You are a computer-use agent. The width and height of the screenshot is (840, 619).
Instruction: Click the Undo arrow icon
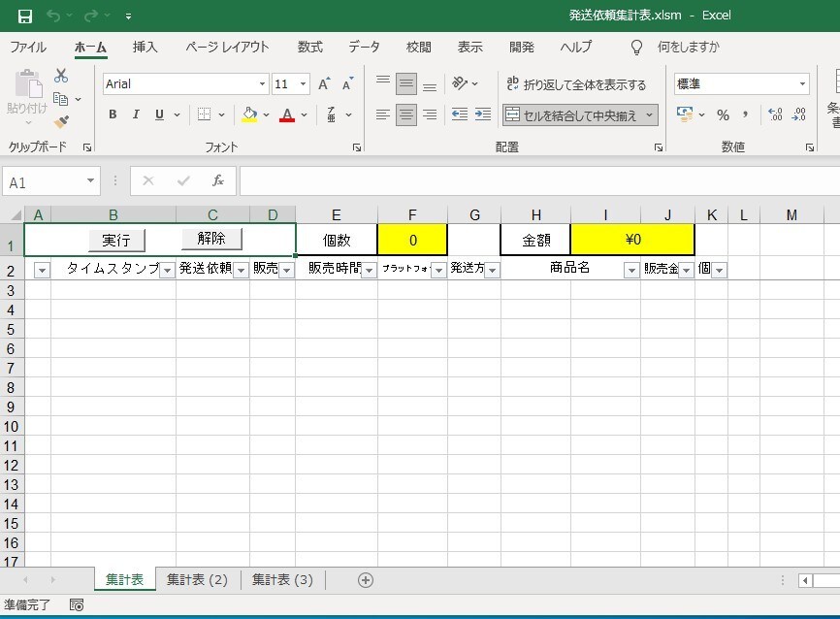[53, 16]
